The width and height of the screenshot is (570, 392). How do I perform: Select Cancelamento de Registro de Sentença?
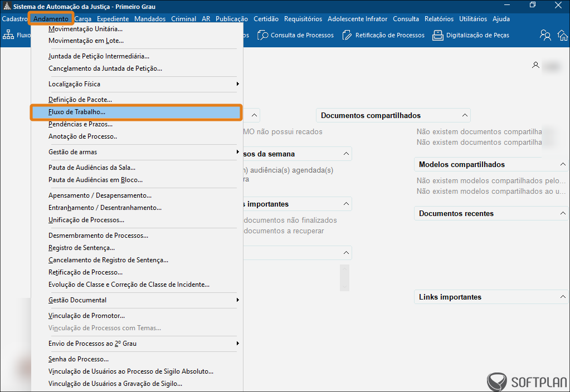coord(137,260)
